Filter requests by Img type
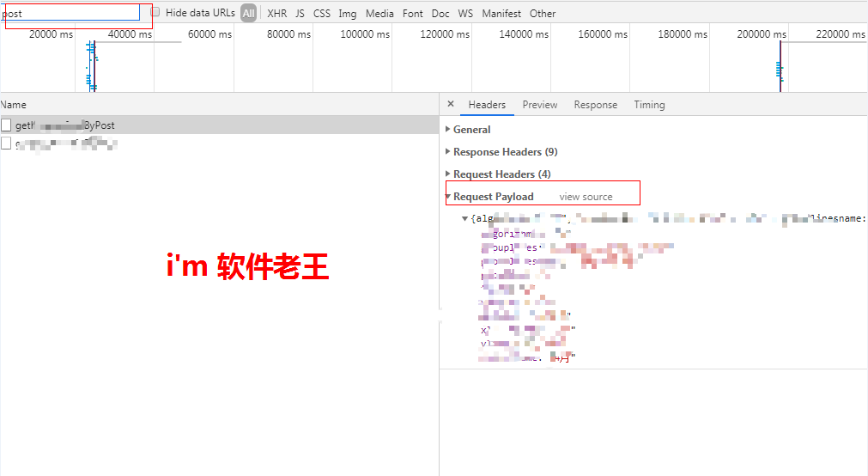The image size is (868, 476). tap(348, 13)
